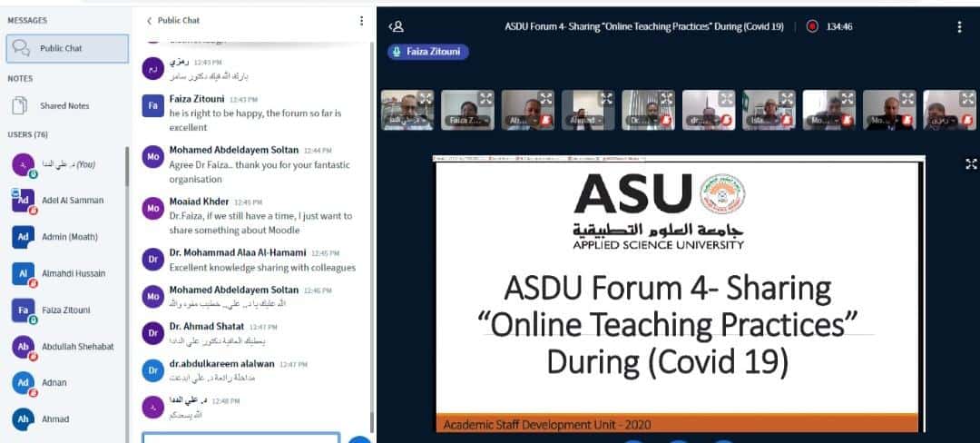
Task: Click the chat messages scrollbar
Action: [x=372, y=422]
